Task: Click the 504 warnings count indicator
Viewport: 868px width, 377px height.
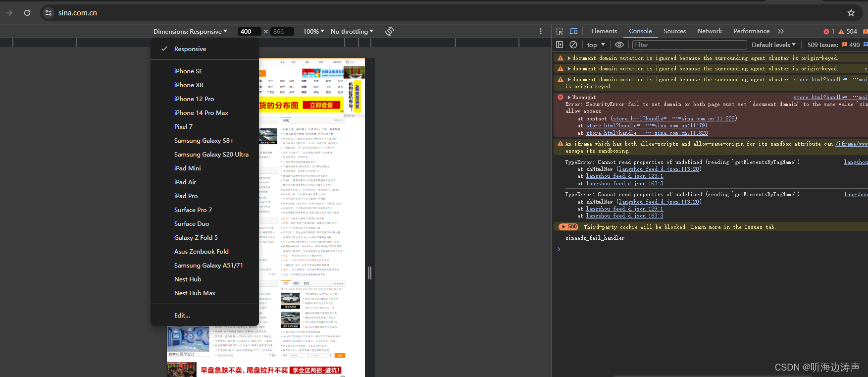Action: pyautogui.click(x=848, y=31)
